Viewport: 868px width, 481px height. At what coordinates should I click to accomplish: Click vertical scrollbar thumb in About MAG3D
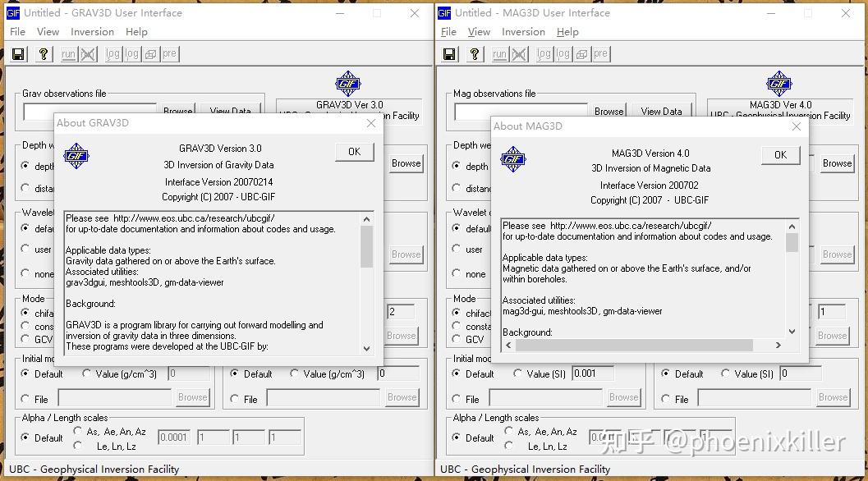(x=792, y=242)
